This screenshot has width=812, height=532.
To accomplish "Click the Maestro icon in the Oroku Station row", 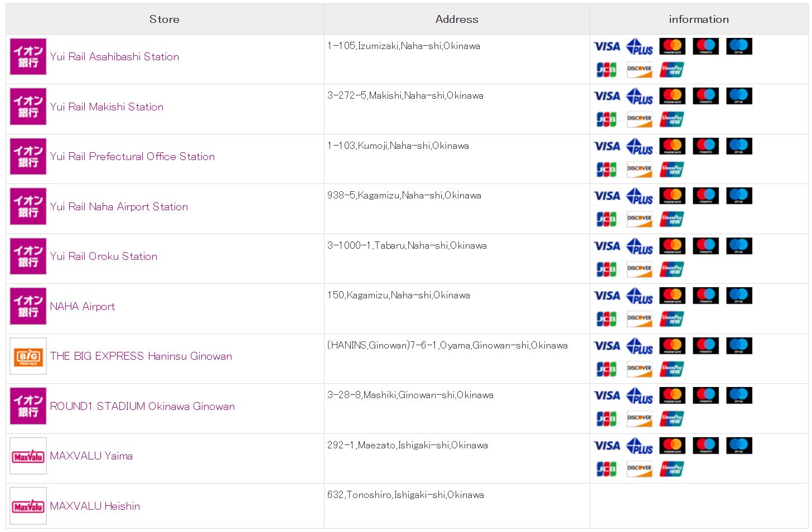I will coord(705,246).
